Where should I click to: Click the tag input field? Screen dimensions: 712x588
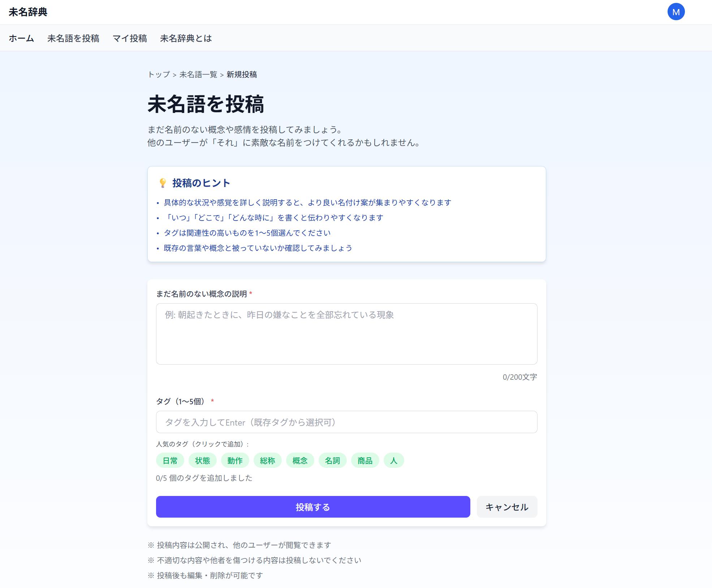click(346, 422)
